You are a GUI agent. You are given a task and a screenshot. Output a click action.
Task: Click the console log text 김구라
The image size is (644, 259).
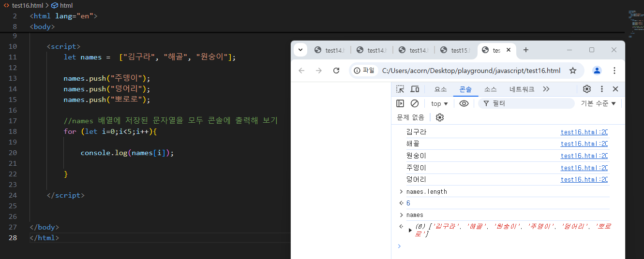click(416, 132)
